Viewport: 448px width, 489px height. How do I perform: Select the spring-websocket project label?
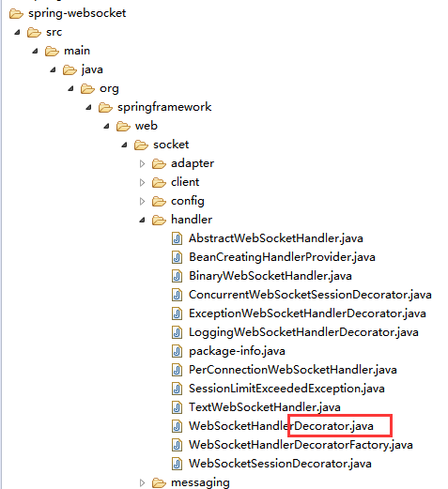pyautogui.click(x=77, y=13)
